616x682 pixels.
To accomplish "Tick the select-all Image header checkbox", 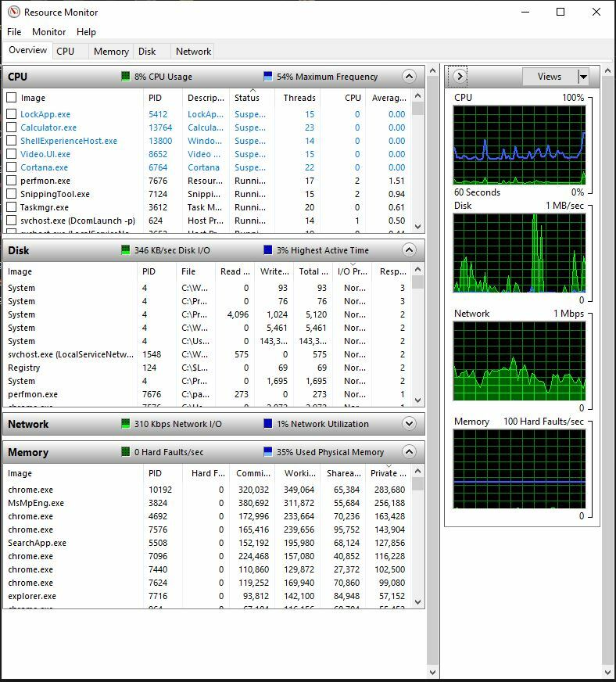I will 12,98.
